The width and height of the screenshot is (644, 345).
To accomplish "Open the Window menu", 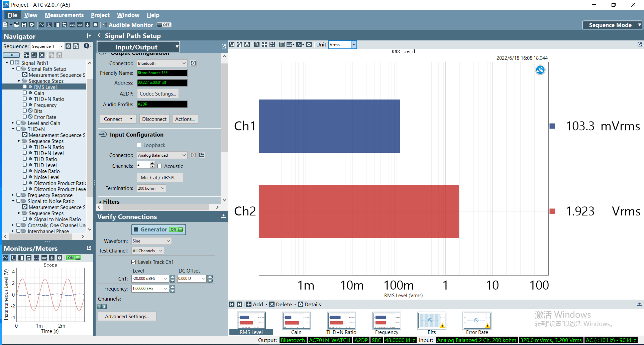I will point(128,15).
